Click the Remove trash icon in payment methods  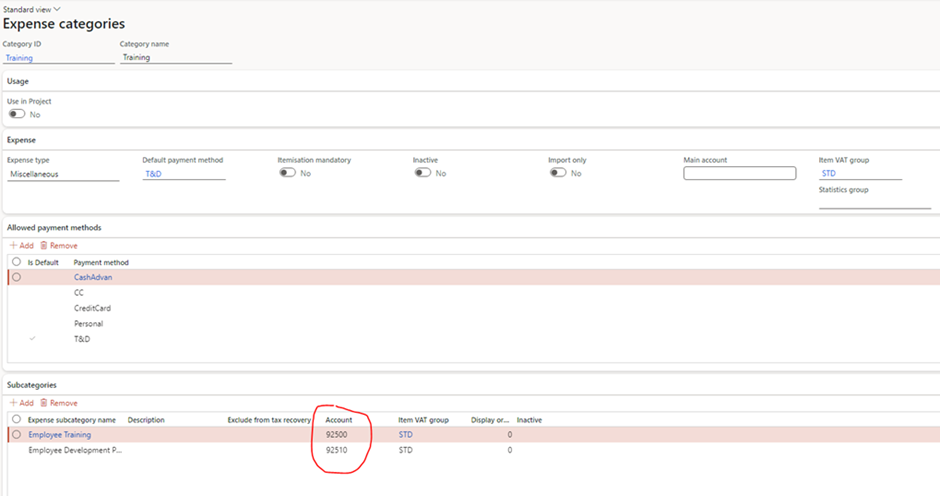[44, 245]
